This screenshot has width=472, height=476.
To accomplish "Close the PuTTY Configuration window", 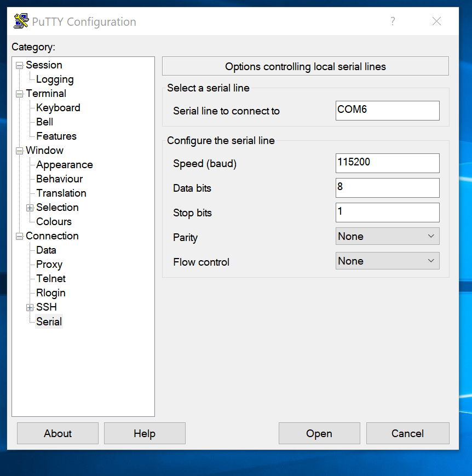I will pos(436,21).
